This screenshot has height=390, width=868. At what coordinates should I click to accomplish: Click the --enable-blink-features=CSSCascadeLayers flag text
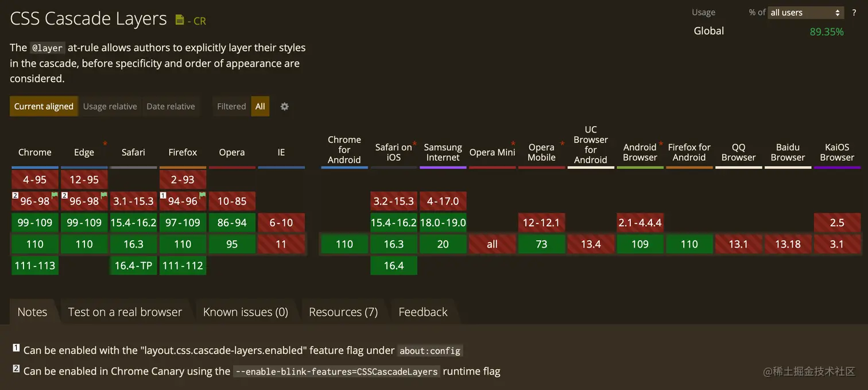(336, 372)
